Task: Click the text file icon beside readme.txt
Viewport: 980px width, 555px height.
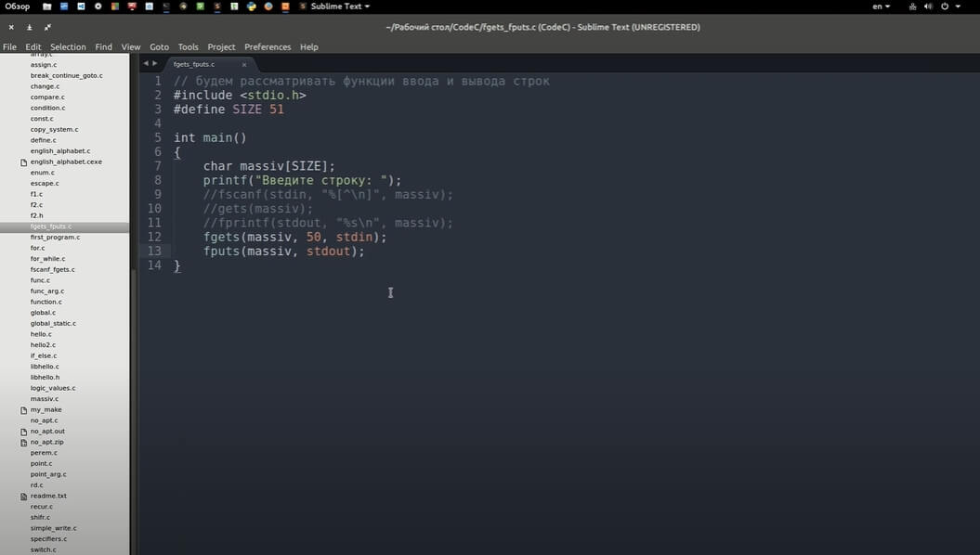Action: pos(24,497)
